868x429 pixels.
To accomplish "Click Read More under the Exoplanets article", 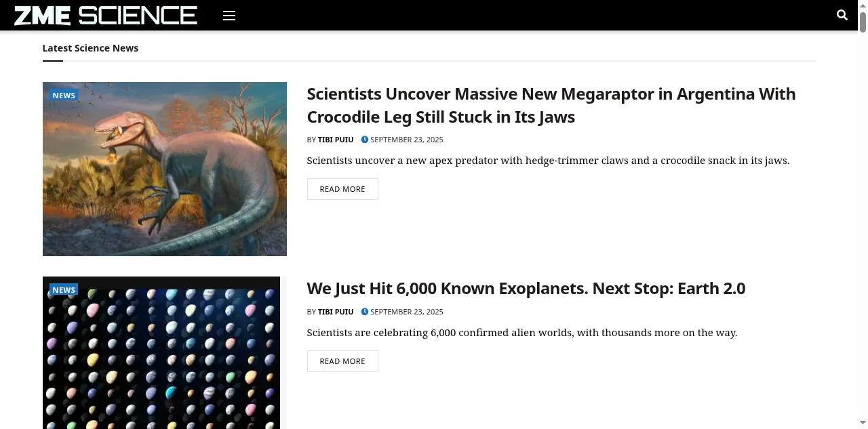I will click(342, 361).
